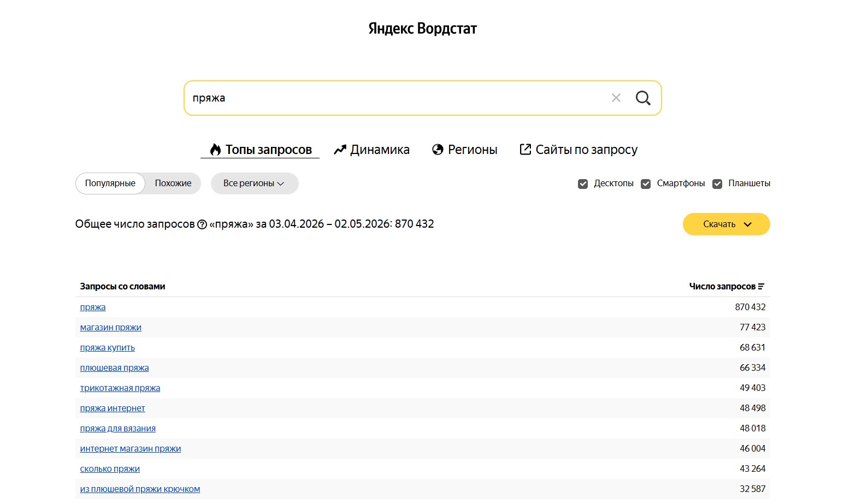Open the Сайты по запросу tab
844x504 pixels.
point(579,150)
